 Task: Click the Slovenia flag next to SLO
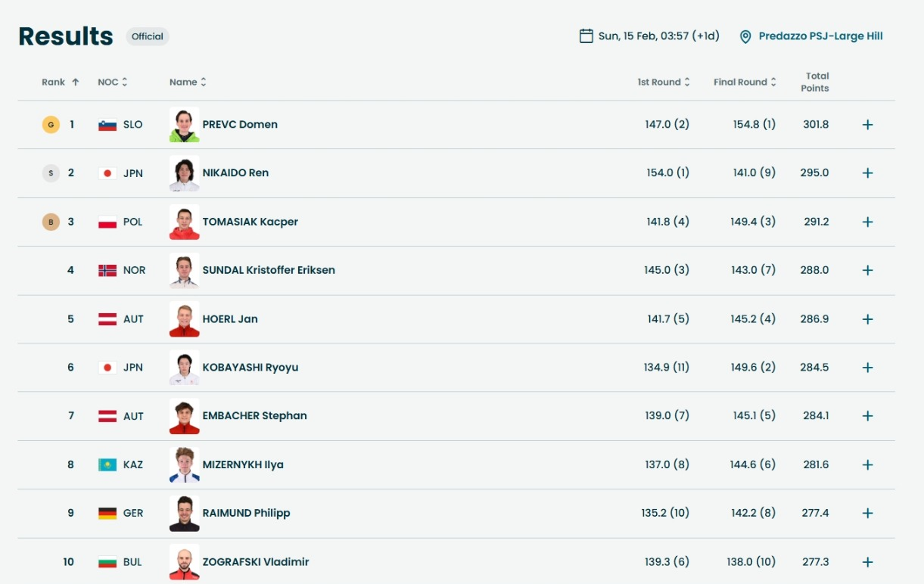[107, 125]
